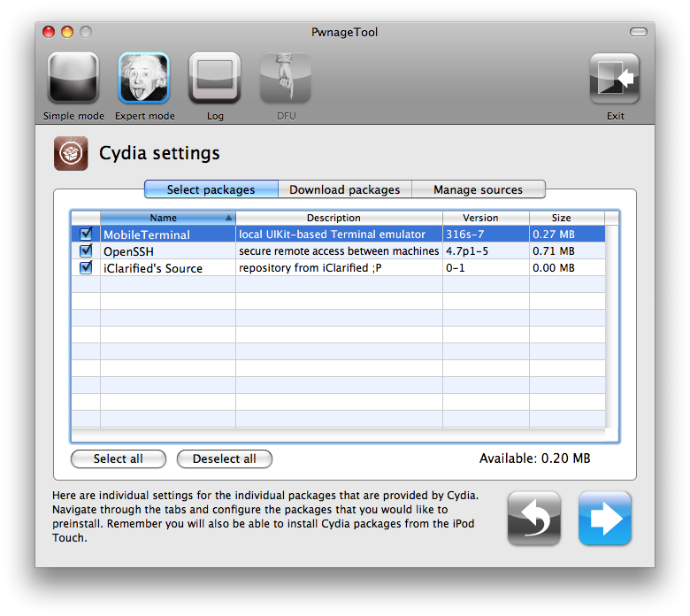
Task: Switch to Simple mode
Action: (x=73, y=79)
